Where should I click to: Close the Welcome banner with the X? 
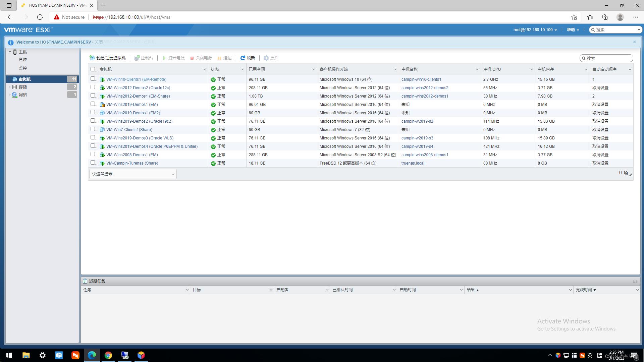pyautogui.click(x=634, y=42)
